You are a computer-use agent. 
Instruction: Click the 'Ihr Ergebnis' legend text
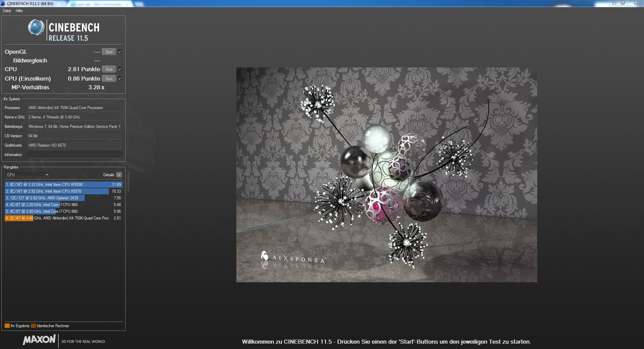20,326
